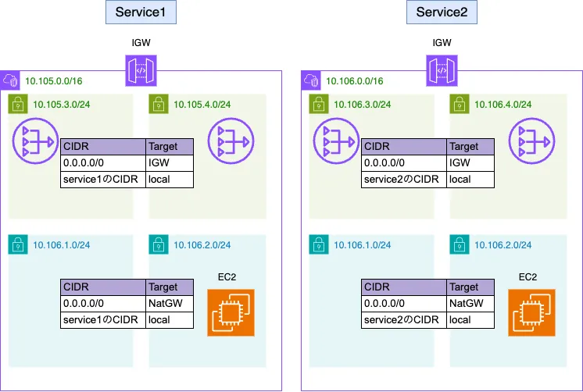Click the 10.105.3.0/24 subnet label

(62, 105)
